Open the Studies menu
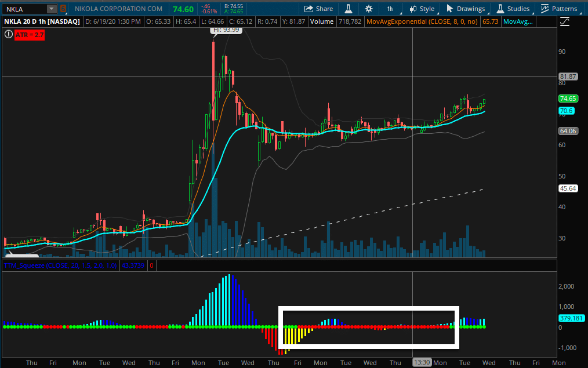 tap(513, 9)
